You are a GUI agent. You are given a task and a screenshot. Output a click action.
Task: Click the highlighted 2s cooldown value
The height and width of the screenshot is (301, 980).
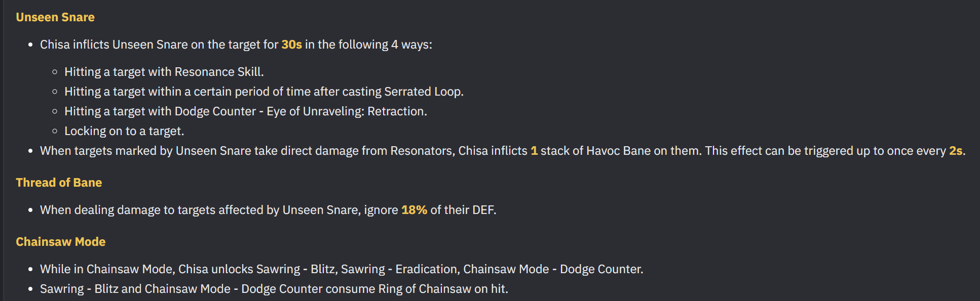(955, 151)
